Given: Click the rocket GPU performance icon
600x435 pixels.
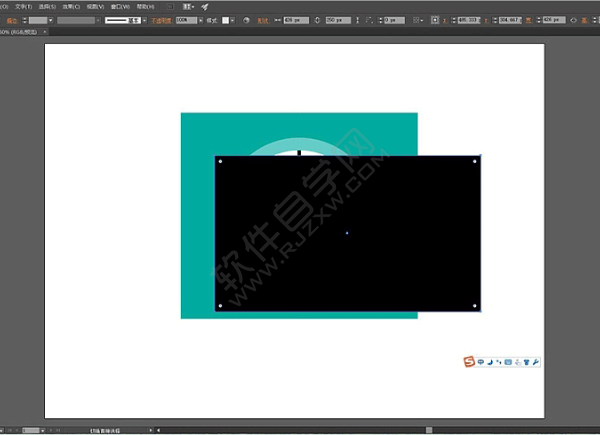Looking at the screenshot, I should coord(205,7).
